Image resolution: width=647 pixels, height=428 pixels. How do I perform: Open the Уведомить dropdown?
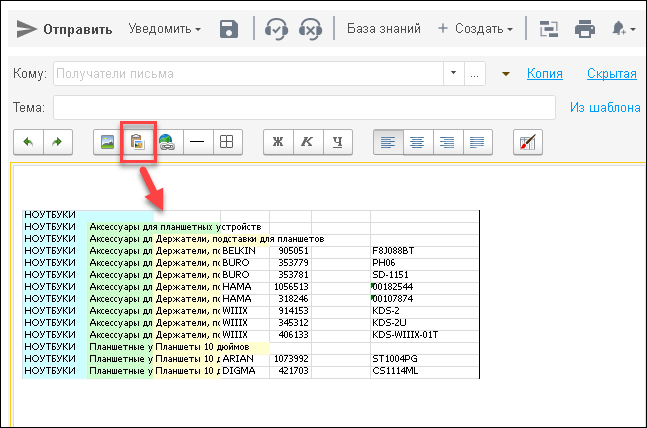coord(165,29)
